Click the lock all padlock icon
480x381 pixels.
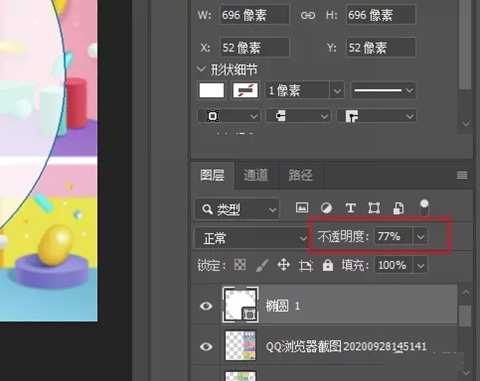[328, 265]
